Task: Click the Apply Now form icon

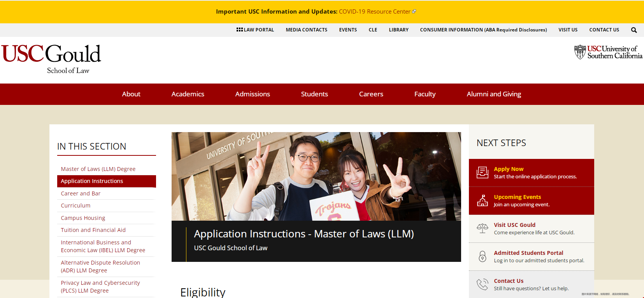Action: (x=483, y=173)
